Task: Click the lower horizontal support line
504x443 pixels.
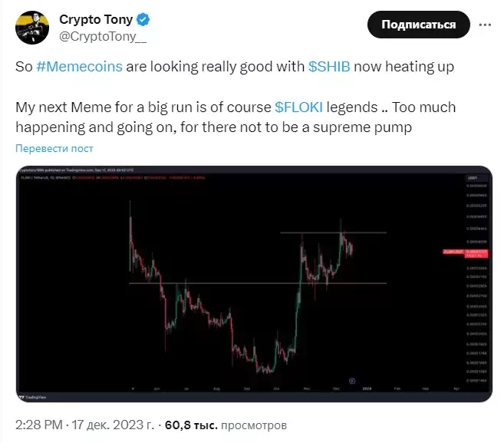Action: coord(258,283)
